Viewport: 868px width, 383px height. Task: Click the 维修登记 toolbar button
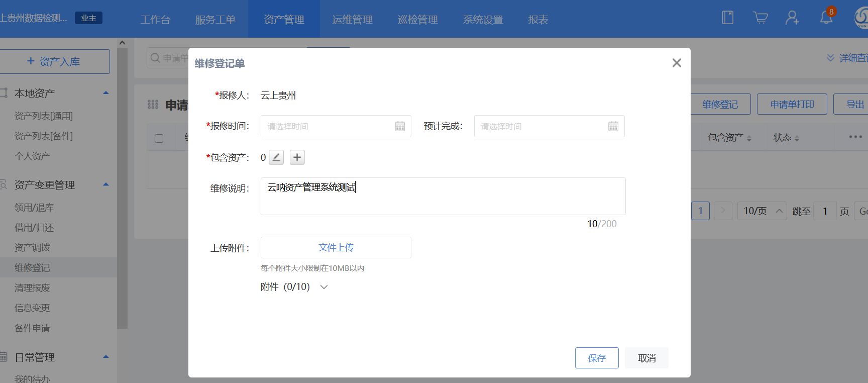[x=720, y=104]
